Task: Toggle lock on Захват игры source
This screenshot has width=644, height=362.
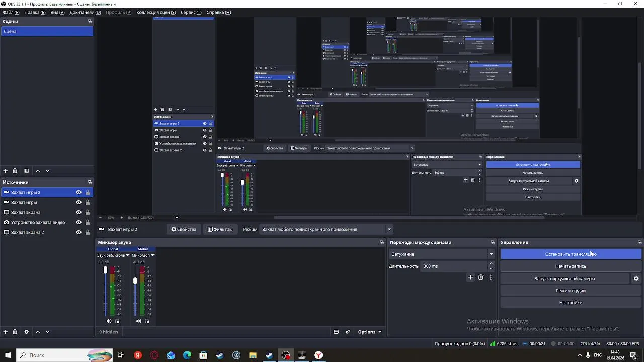Action: coord(88,202)
